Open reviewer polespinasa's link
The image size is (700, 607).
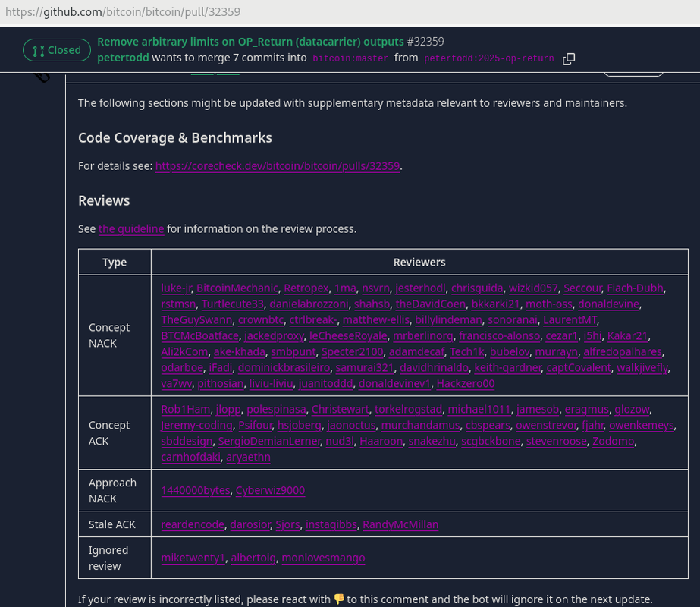tap(276, 410)
